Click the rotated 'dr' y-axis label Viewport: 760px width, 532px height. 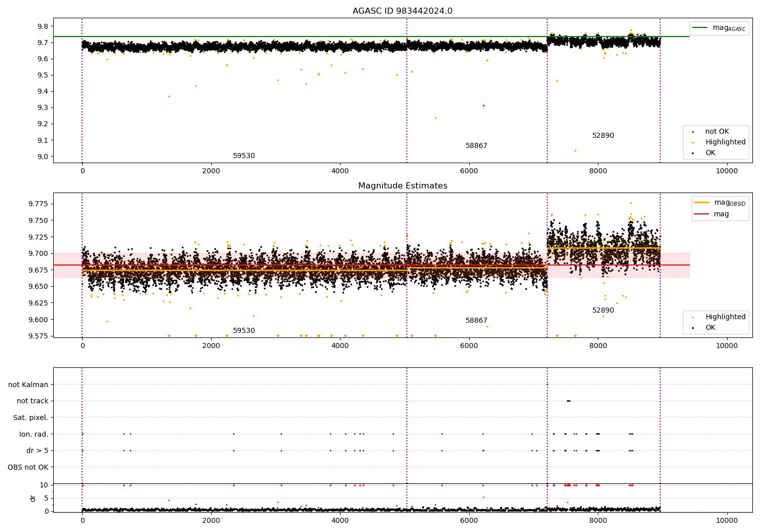click(33, 498)
